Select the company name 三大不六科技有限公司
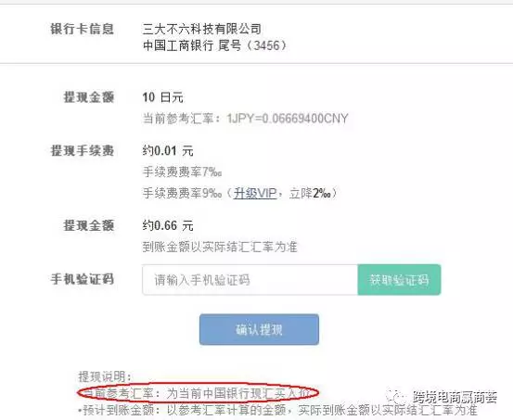This screenshot has width=513, height=420. [202, 29]
